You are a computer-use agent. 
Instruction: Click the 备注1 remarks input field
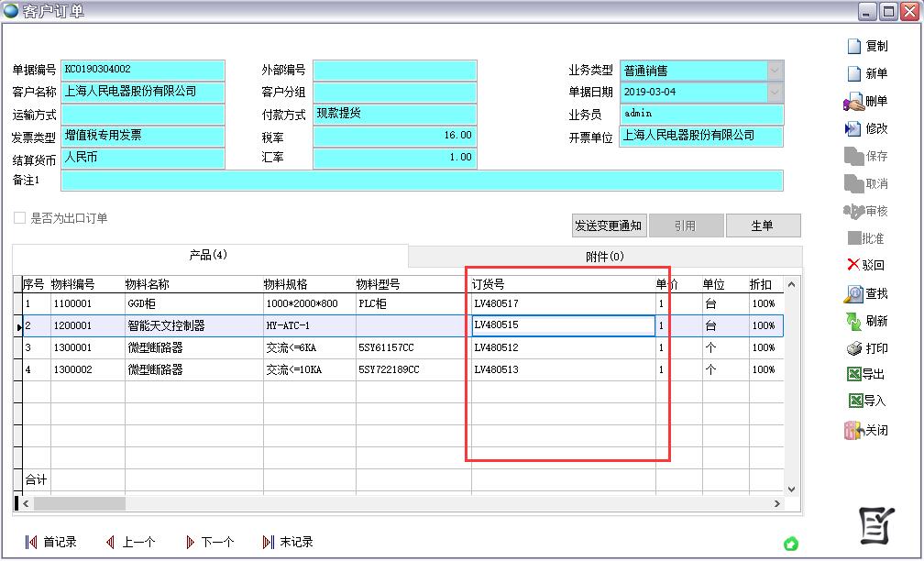click(422, 181)
